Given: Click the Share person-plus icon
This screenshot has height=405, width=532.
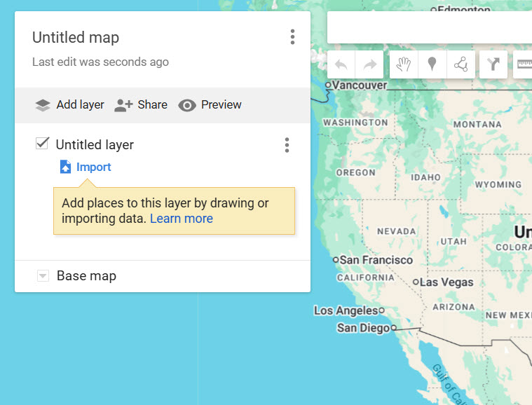Looking at the screenshot, I should pyautogui.click(x=123, y=105).
